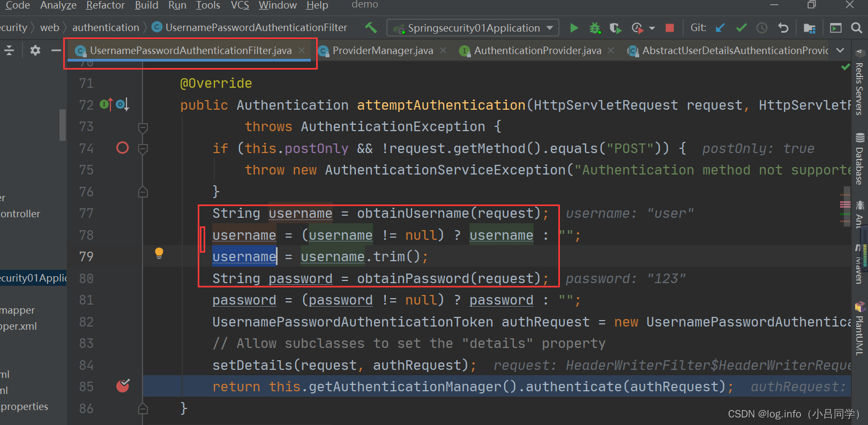Toggle breakpoint on line 74
Screen dimensions: 868x425
point(123,148)
